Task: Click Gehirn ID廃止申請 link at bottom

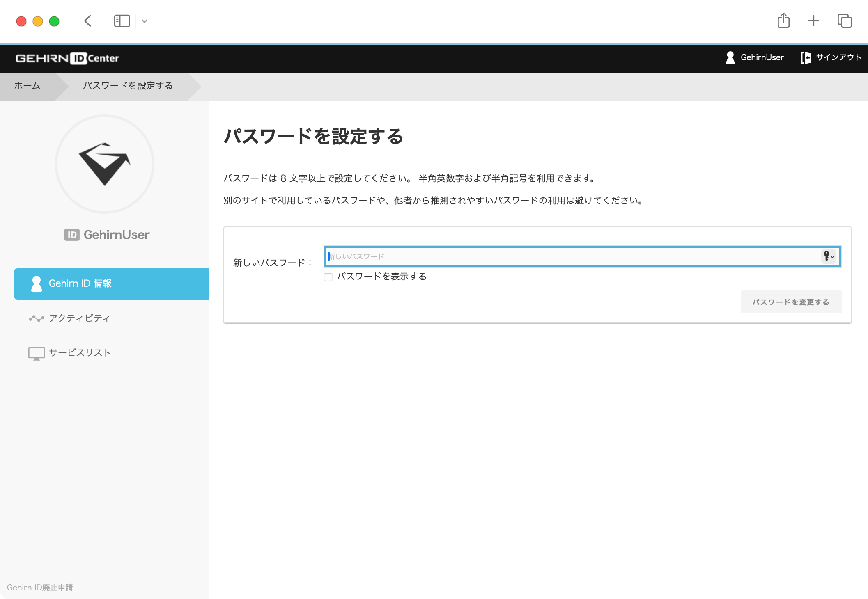Action: point(40,588)
